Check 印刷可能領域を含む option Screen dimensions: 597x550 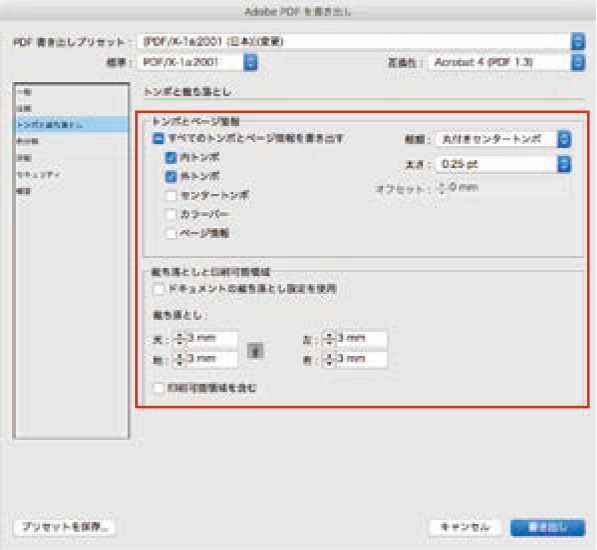(x=158, y=388)
